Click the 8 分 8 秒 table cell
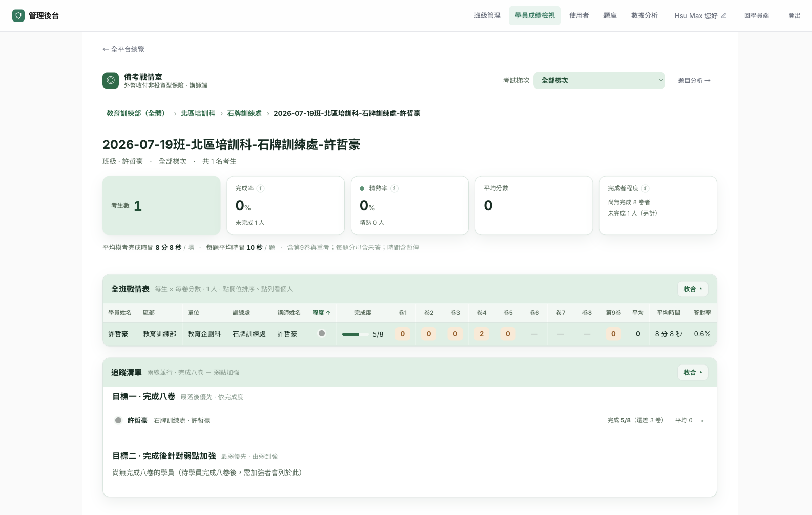This screenshot has width=812, height=515. point(669,334)
